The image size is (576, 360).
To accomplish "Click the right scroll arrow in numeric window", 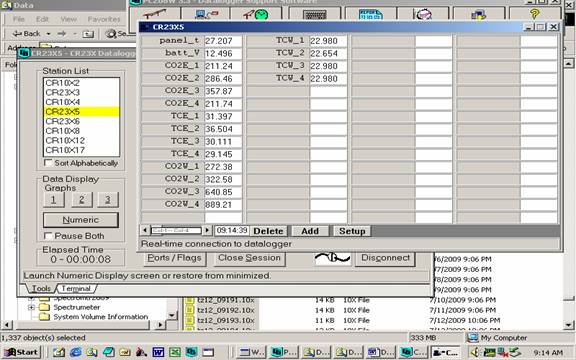I will coord(207,230).
